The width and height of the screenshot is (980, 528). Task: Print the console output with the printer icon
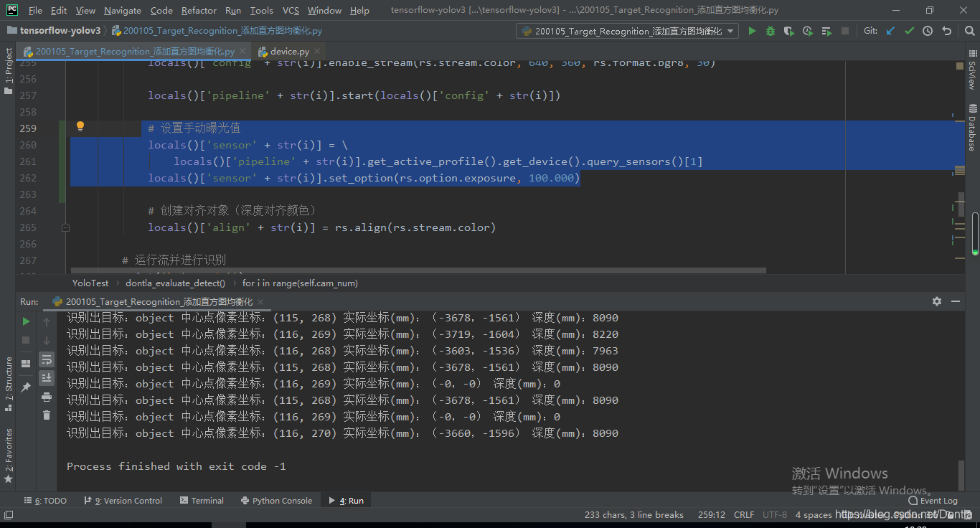tap(47, 396)
